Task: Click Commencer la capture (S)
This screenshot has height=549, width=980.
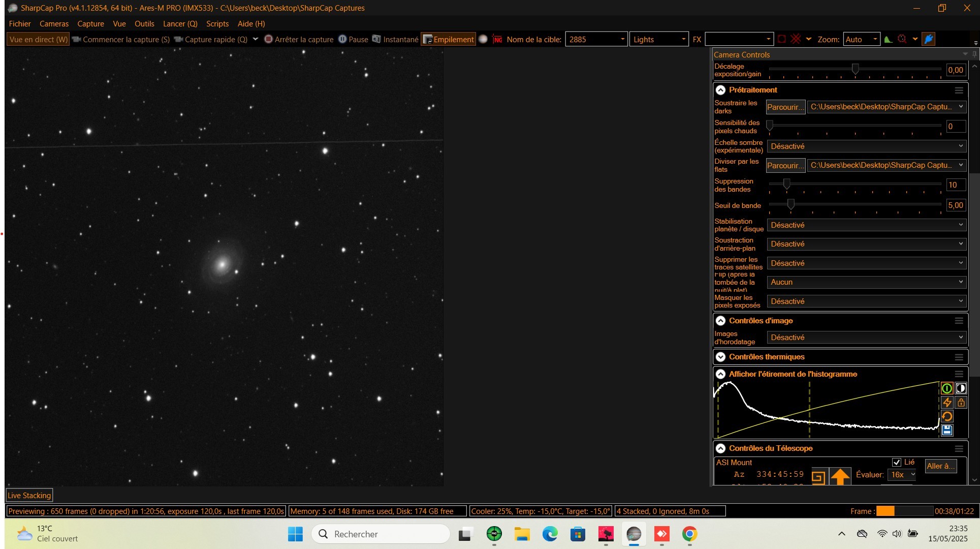Action: (121, 39)
